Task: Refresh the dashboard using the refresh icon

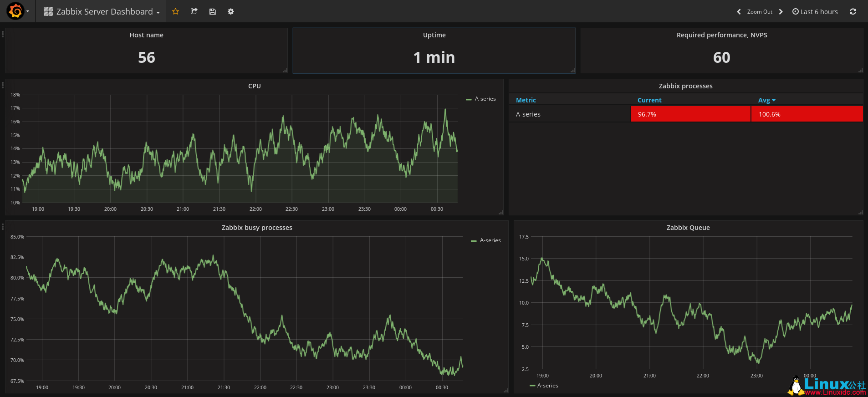Action: 853,11
